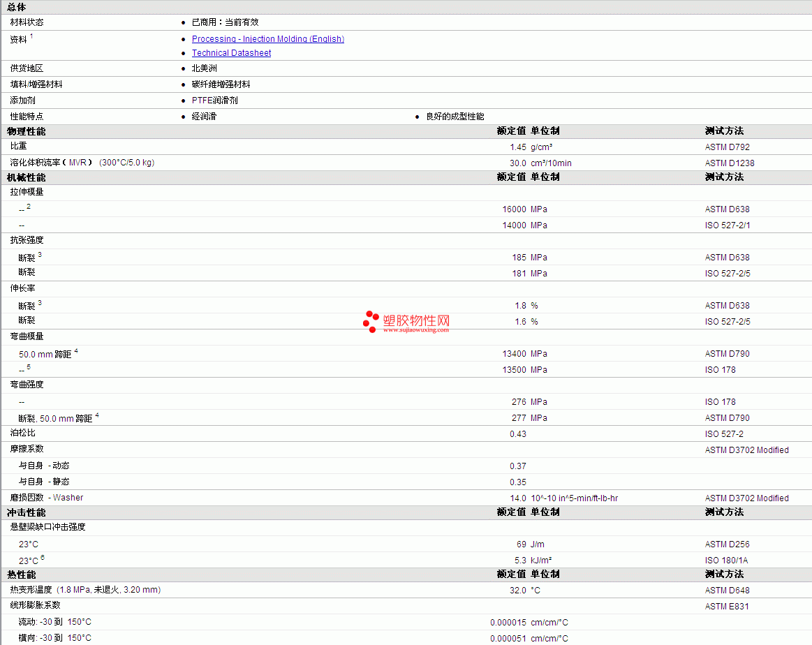
Task: Select the 13500 MPa flexural modulus value
Action: [524, 369]
